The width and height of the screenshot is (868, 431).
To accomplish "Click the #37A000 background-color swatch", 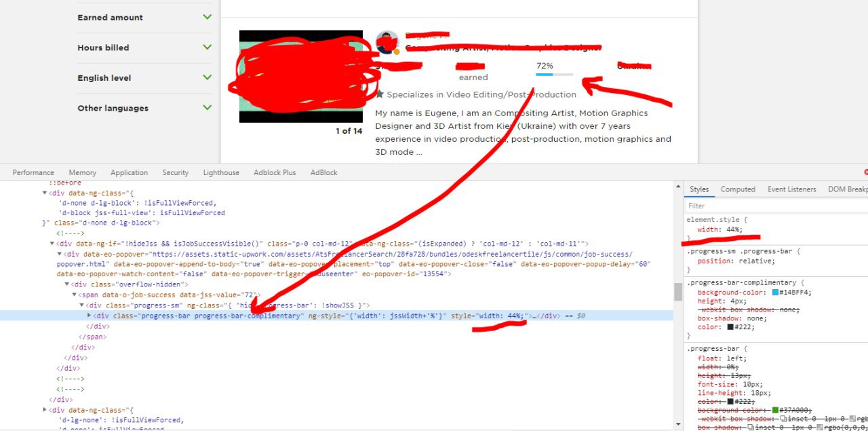I will click(775, 411).
